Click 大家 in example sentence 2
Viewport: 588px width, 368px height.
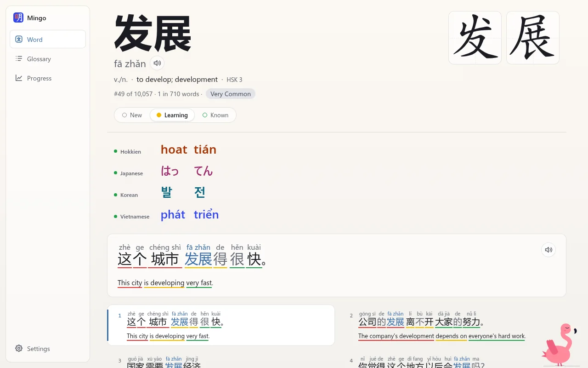pos(444,322)
